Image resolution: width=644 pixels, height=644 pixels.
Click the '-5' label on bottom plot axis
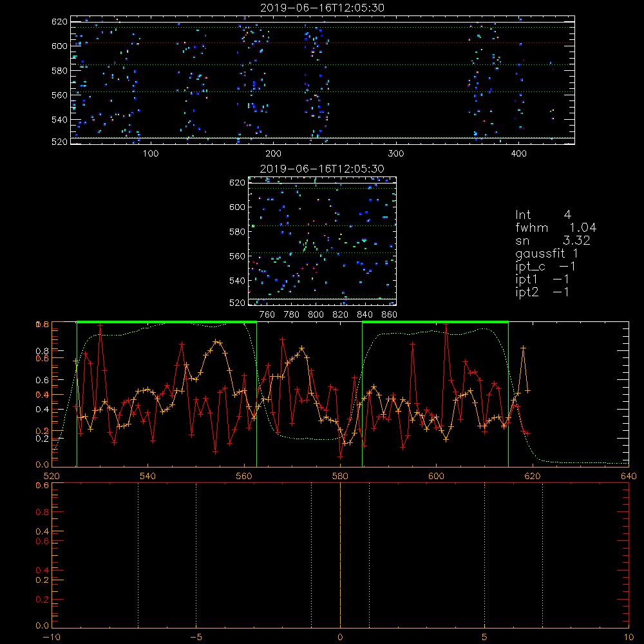196,638
